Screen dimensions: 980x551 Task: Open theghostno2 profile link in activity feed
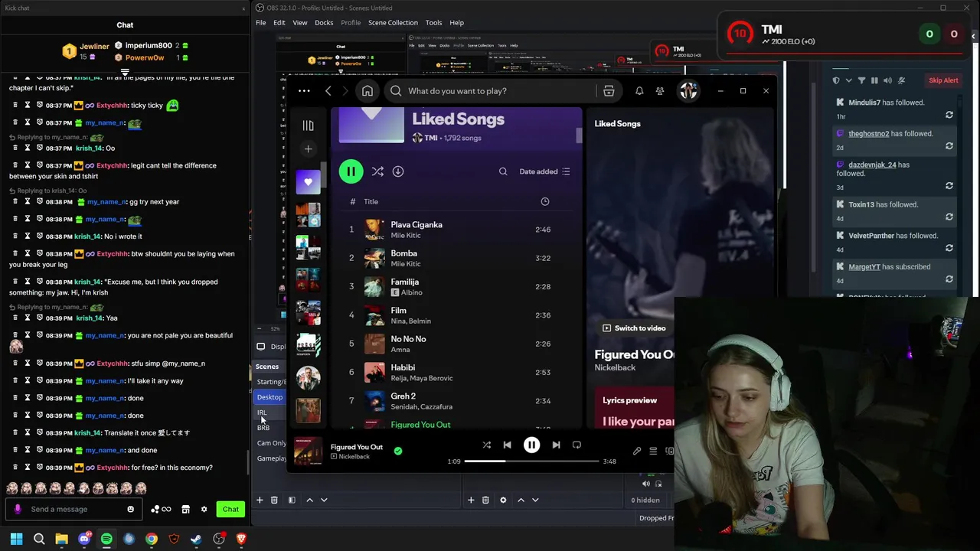(868, 134)
